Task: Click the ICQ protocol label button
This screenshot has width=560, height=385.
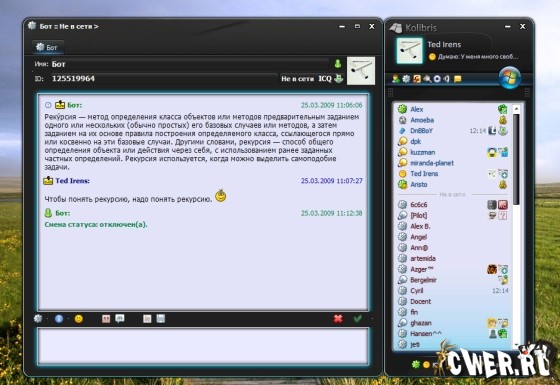Action: [x=325, y=79]
